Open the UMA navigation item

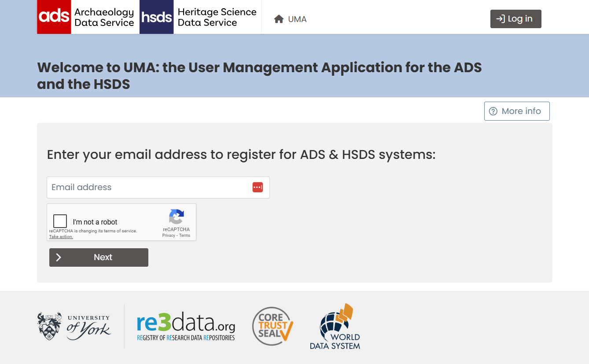(297, 19)
